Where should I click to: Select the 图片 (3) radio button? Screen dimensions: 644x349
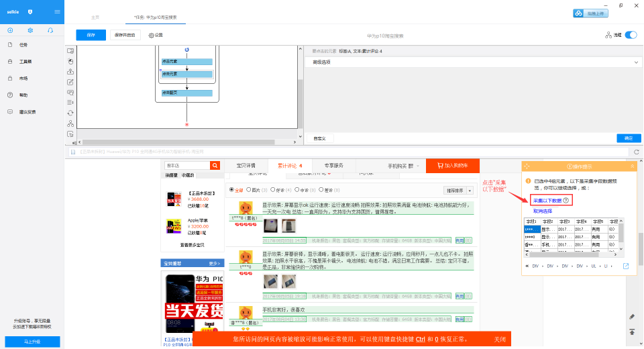tap(248, 190)
